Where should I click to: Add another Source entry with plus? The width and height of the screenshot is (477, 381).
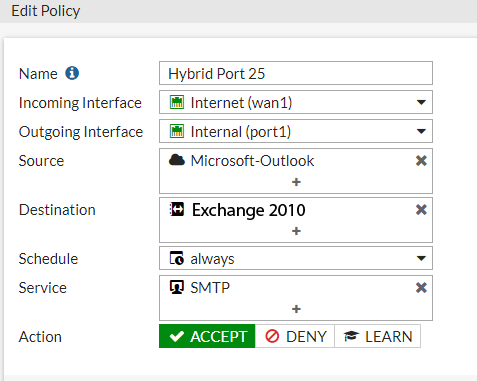(x=296, y=182)
